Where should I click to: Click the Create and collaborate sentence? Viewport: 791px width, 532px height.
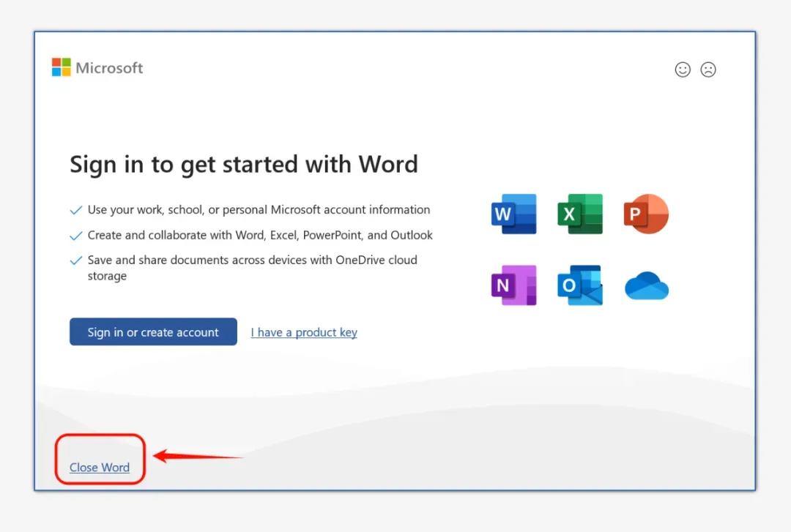tap(260, 235)
